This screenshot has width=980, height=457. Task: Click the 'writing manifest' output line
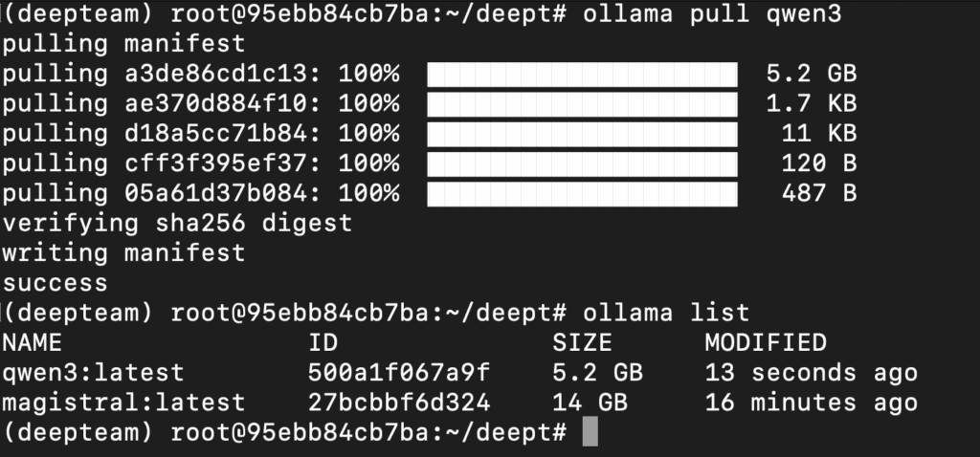pos(123,252)
